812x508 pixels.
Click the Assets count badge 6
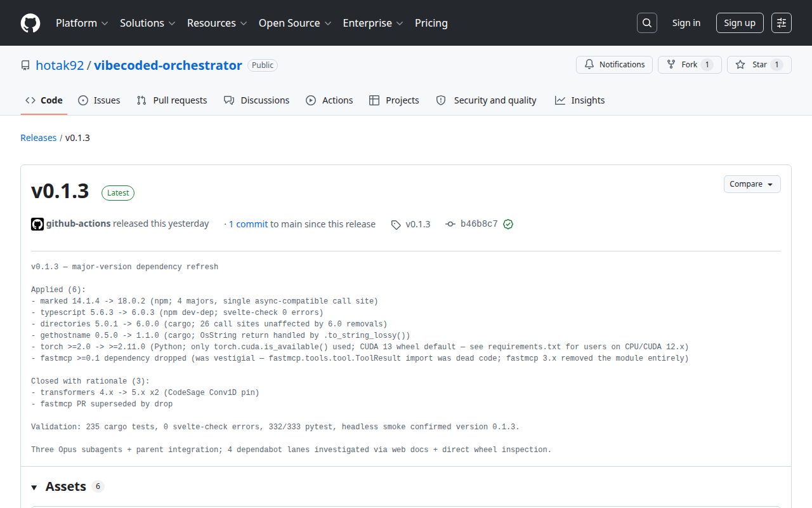pyautogui.click(x=98, y=486)
